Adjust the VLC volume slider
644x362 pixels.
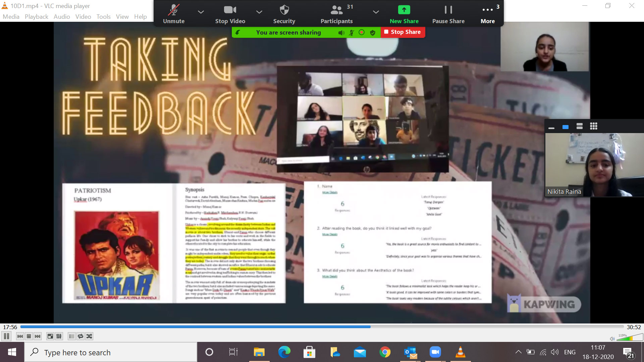coord(630,337)
